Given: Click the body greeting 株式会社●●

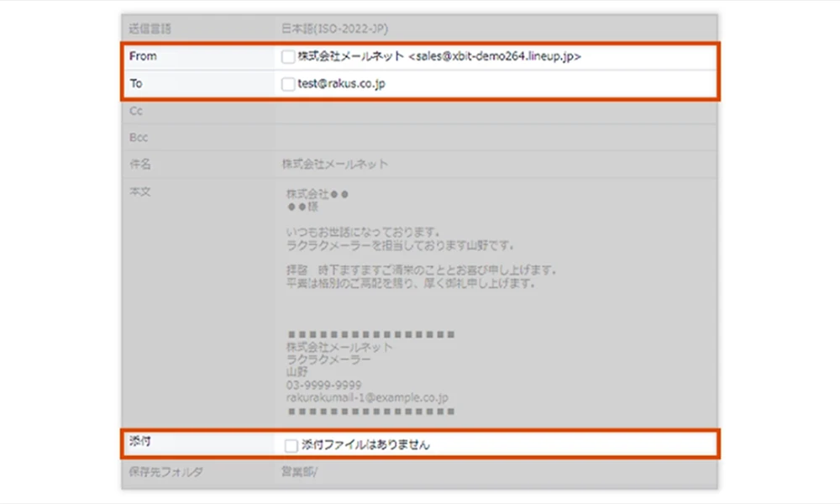Looking at the screenshot, I should [x=318, y=194].
